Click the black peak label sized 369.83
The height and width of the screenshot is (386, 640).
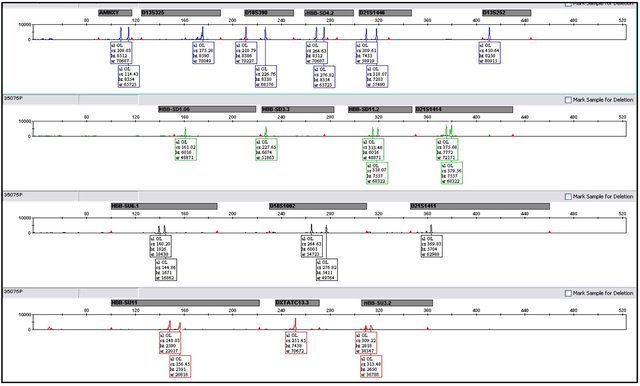[x=432, y=246]
